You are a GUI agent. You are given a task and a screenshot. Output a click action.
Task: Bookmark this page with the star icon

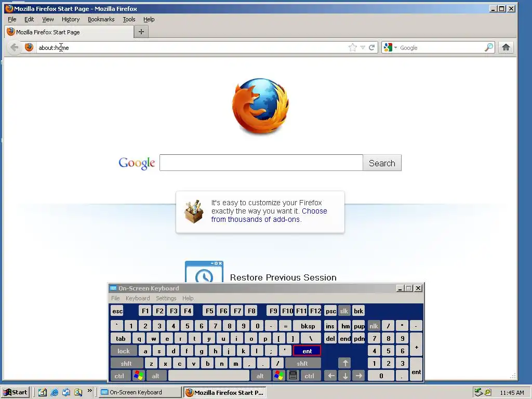(x=353, y=47)
